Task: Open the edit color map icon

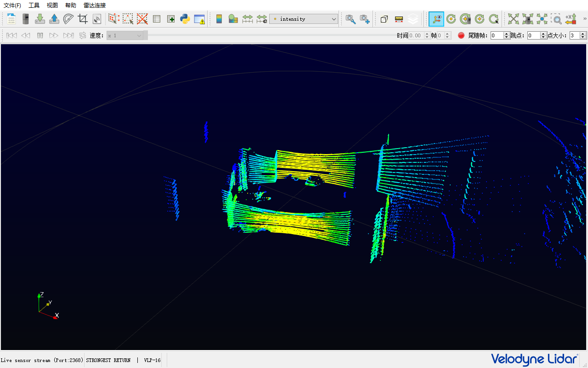Action: point(233,19)
